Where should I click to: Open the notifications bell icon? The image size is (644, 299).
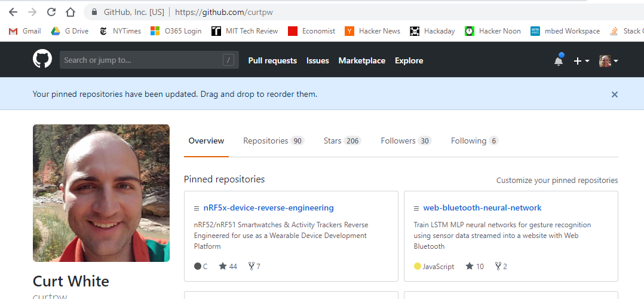coord(559,60)
